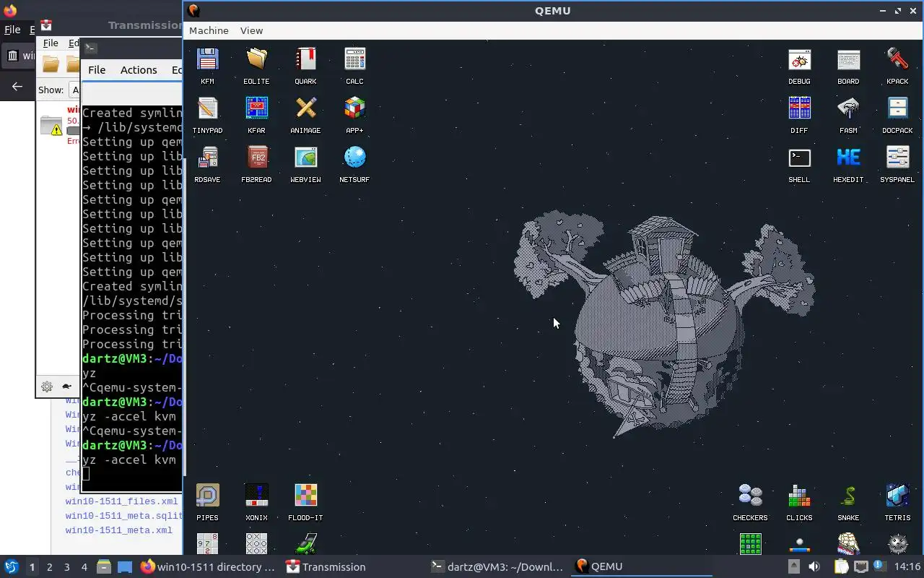The height and width of the screenshot is (578, 924).
Task: Click the Transmission open-torrent folder icon
Action: 51,64
